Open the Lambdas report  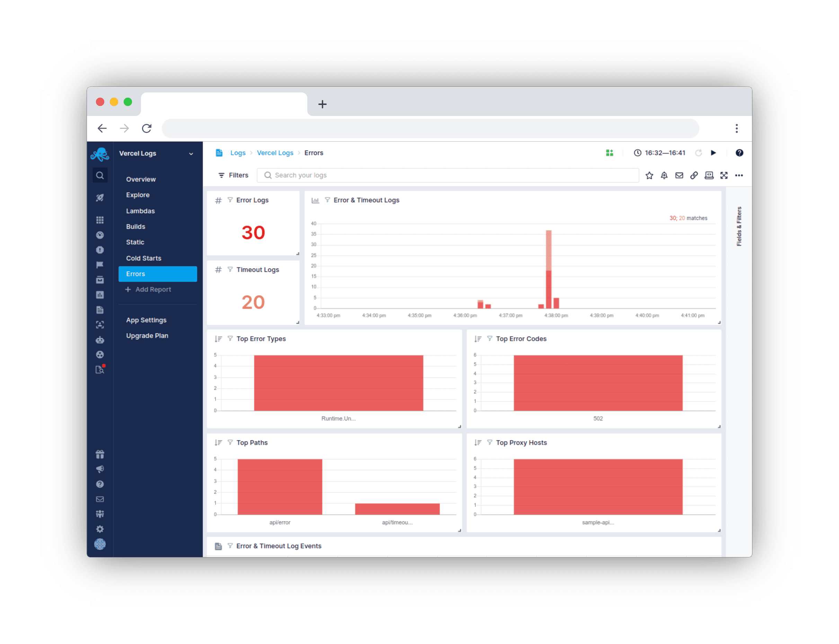tap(140, 211)
